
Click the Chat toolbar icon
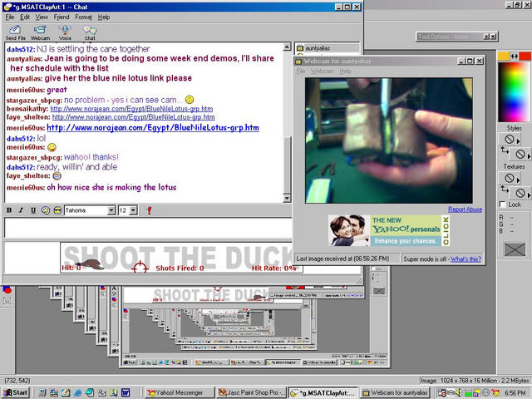[90, 33]
